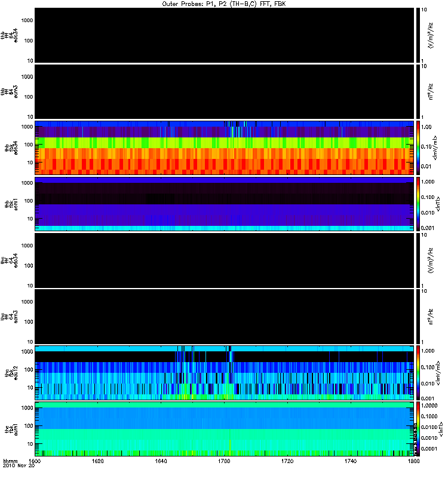
Task: Click the nT²/Hz unit label of thc fff scm3
Action: coord(430,317)
